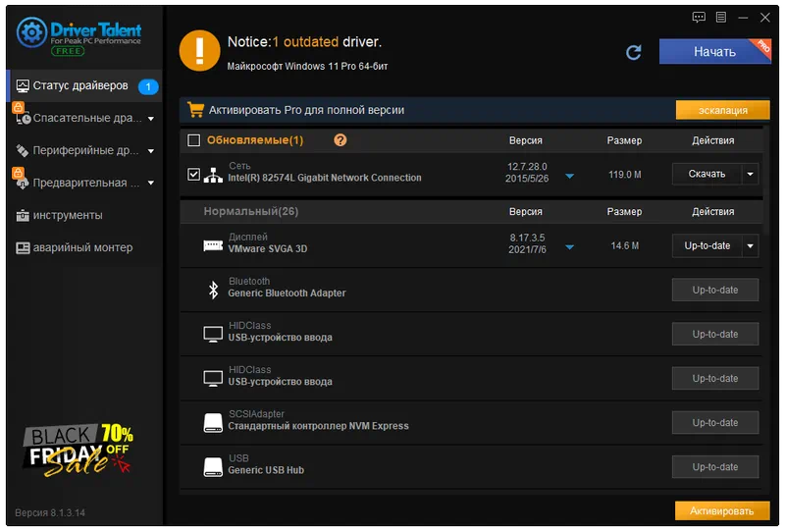The height and width of the screenshot is (532, 785).
Task: Open Периферийные драйверы section
Action: (x=83, y=151)
